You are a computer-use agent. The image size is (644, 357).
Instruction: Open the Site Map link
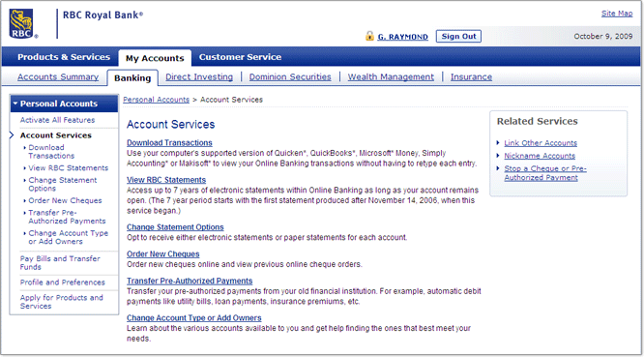coord(617,14)
